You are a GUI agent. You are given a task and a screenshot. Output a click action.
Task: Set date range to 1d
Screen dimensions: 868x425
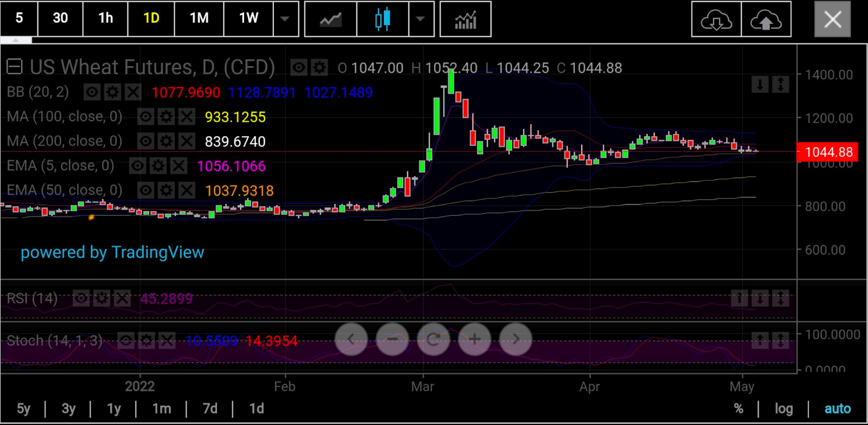[257, 409]
